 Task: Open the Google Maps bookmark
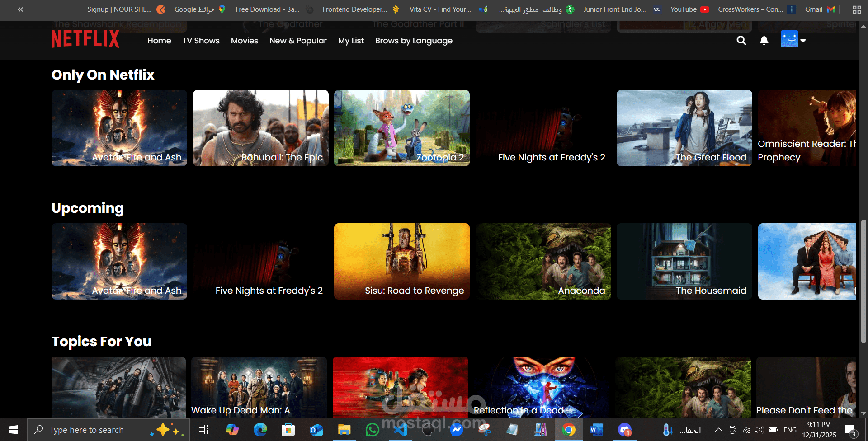(x=200, y=9)
